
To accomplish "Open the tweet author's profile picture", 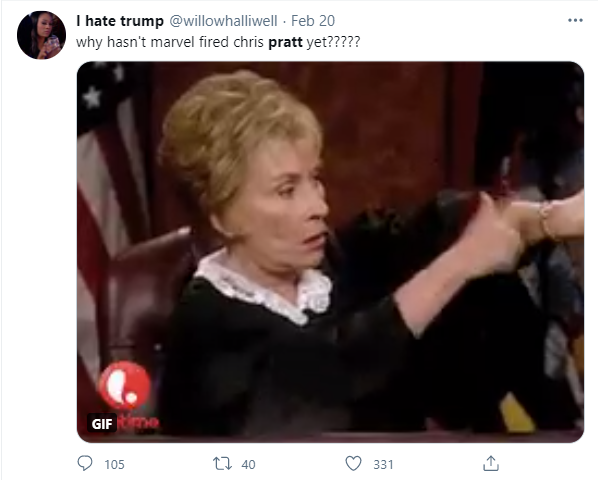I will coord(41,35).
